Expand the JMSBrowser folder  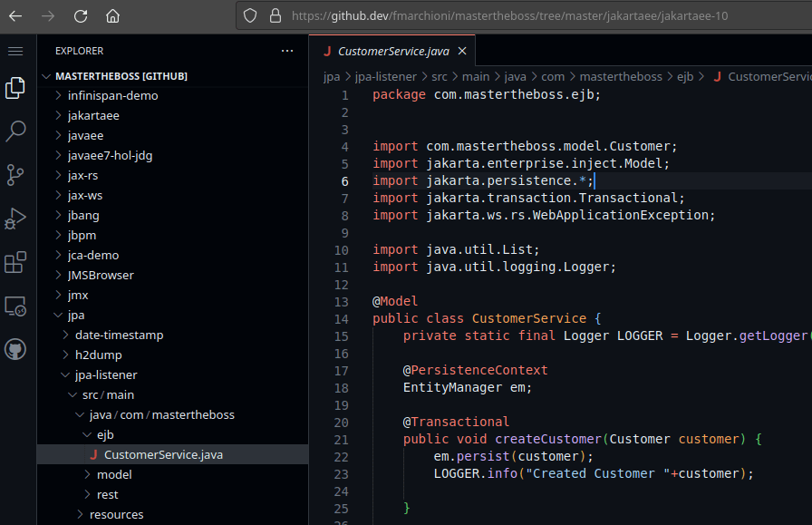173,276
